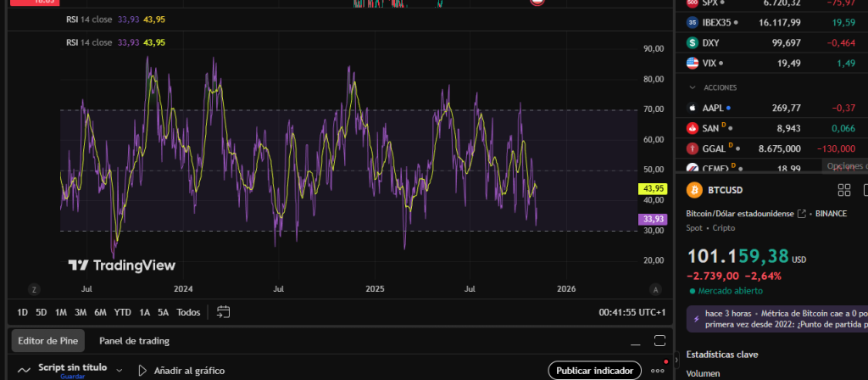Select AAPL in the watchlist
The image size is (868, 380).
click(715, 108)
